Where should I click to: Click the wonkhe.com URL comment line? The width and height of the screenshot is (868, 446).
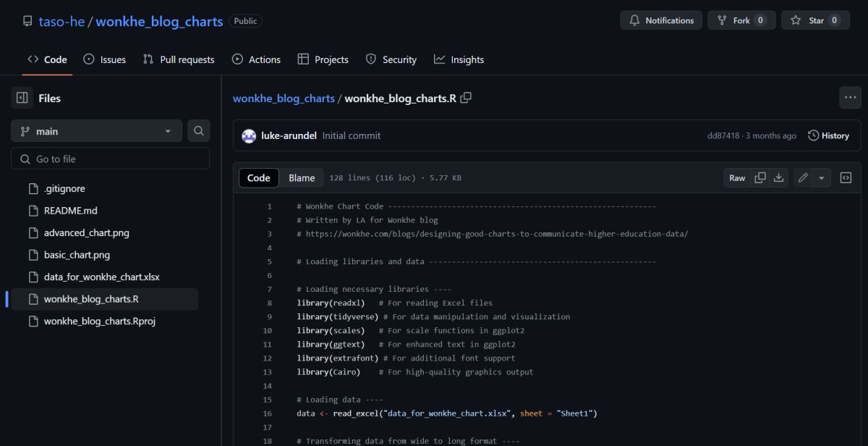coord(493,234)
